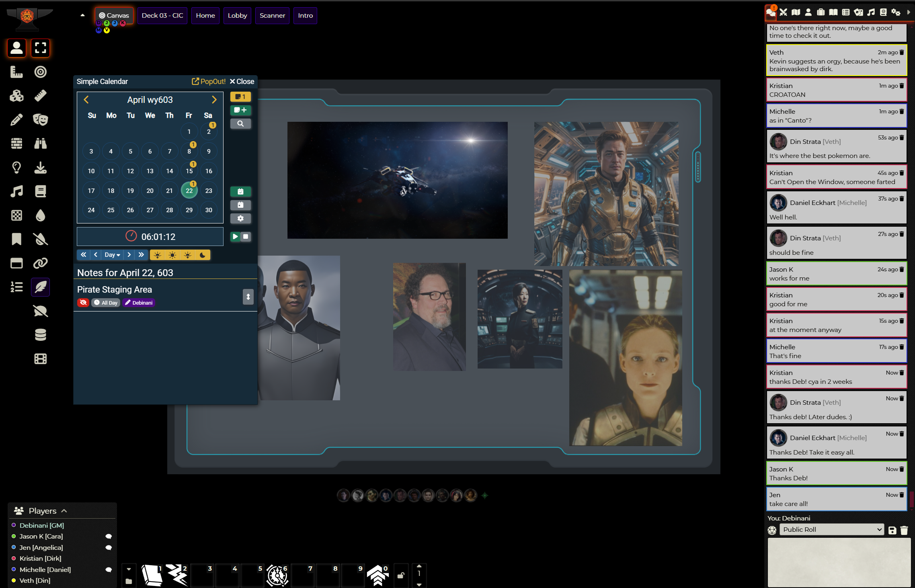This screenshot has height=588, width=915.
Task: Open the Combat Encounters crossed swords tab
Action: coord(783,12)
